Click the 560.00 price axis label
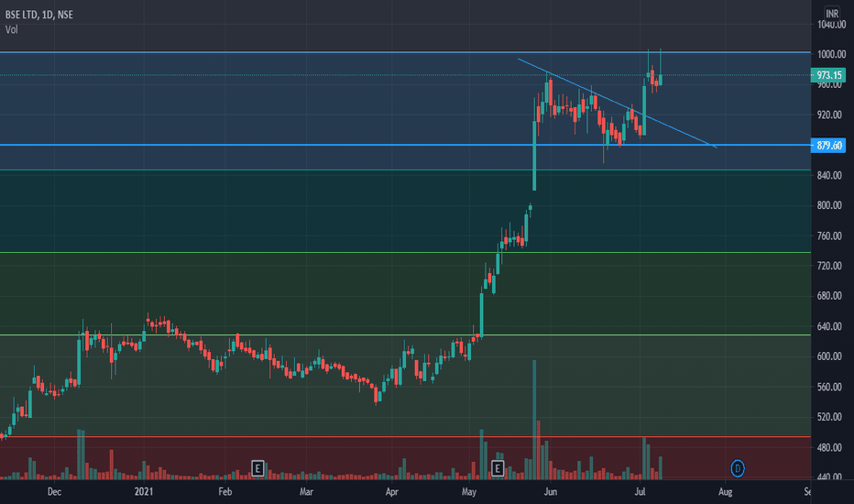Image resolution: width=854 pixels, height=504 pixels. coord(829,387)
